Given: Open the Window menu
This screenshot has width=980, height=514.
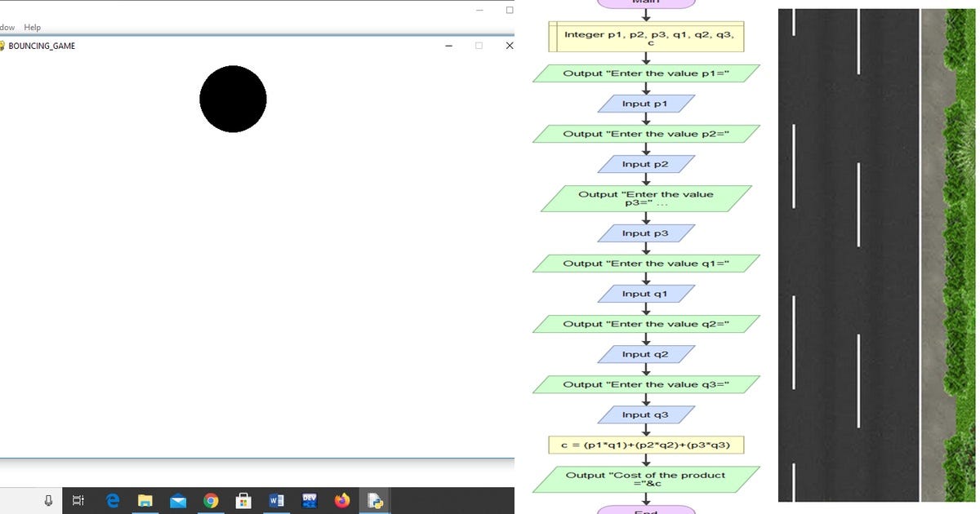Looking at the screenshot, I should 7,27.
